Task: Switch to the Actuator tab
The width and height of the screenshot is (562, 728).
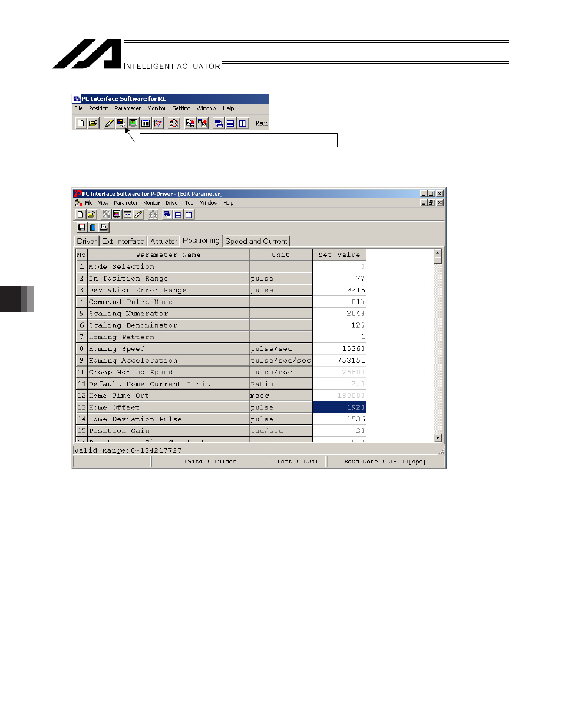Action: pos(164,241)
